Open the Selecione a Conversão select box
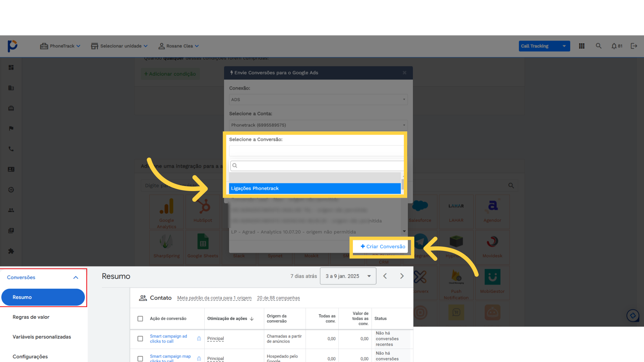Viewport: 644px width, 362px height. click(316, 151)
